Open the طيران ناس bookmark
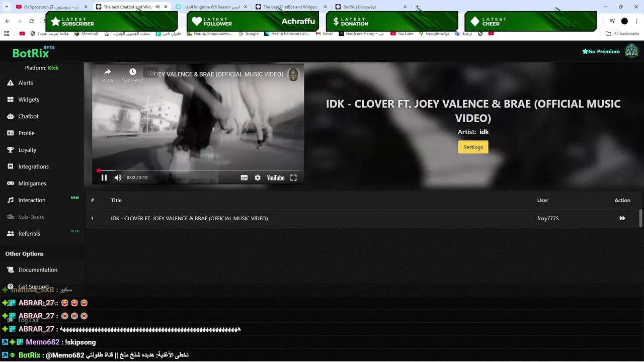 point(169,34)
